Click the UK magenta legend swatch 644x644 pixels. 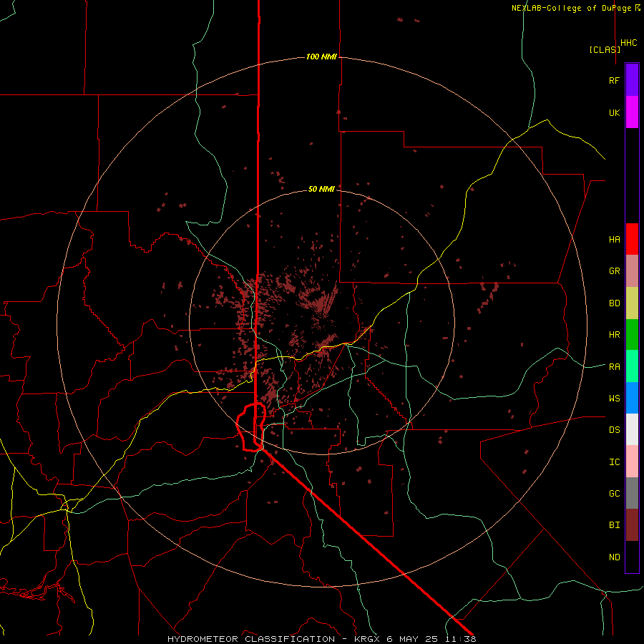pyautogui.click(x=632, y=112)
